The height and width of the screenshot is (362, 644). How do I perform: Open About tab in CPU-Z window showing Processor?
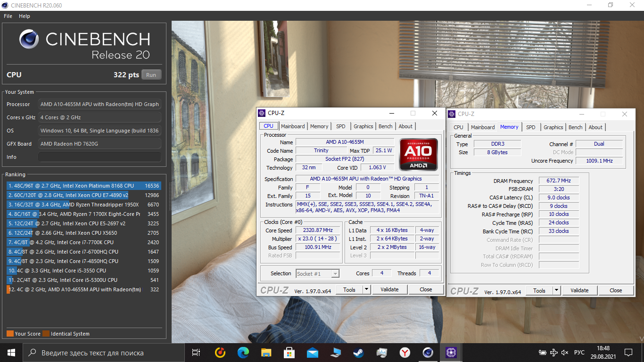[405, 126]
